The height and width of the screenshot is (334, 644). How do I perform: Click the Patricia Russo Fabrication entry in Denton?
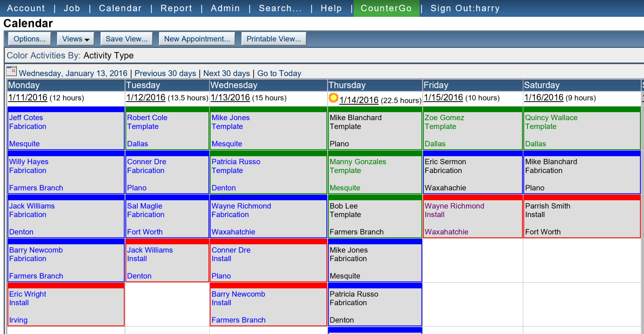pyautogui.click(x=374, y=306)
